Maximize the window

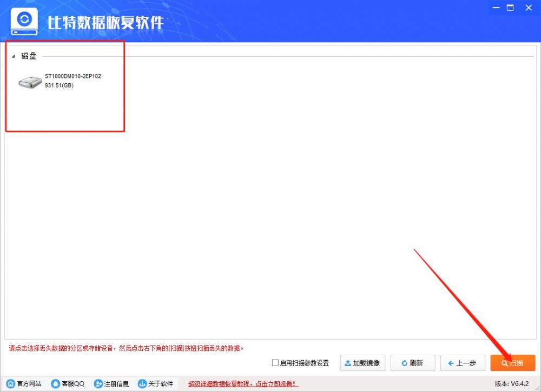(510, 8)
